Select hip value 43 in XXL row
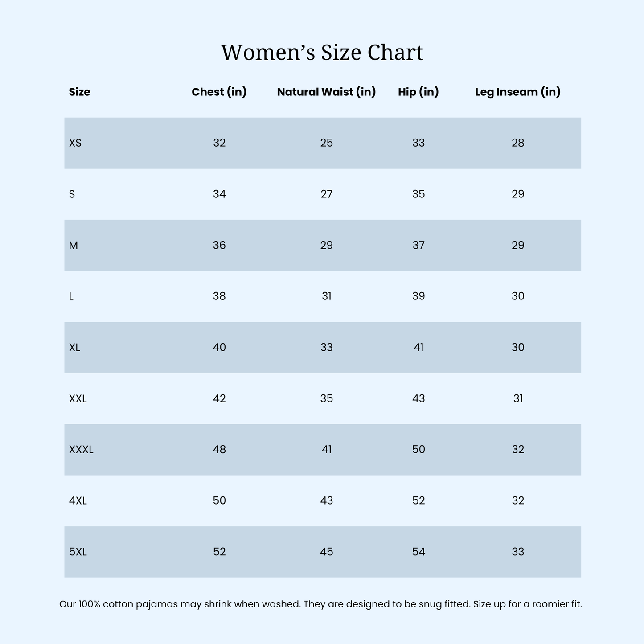The image size is (644, 644). 418,398
